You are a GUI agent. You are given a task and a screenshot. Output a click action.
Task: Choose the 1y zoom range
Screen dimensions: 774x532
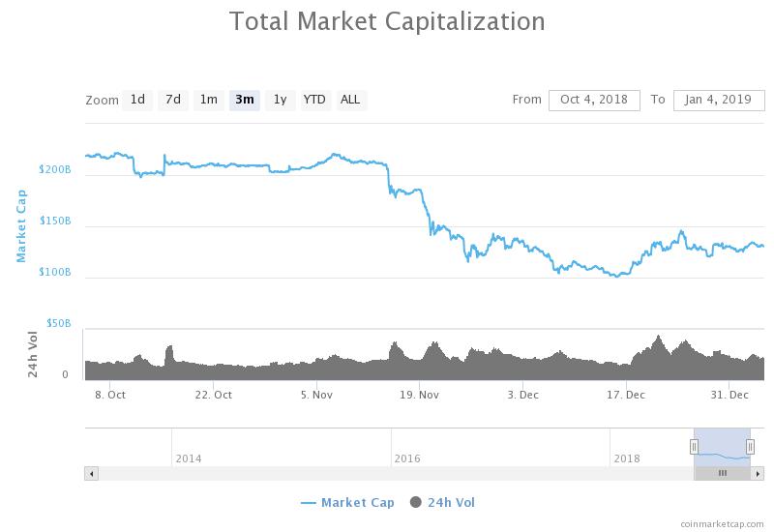[x=280, y=100]
